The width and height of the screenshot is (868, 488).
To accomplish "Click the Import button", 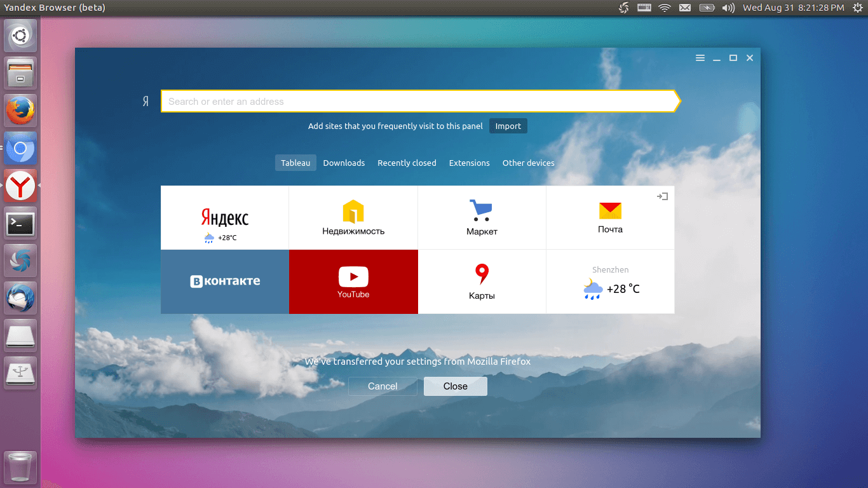I will 508,126.
